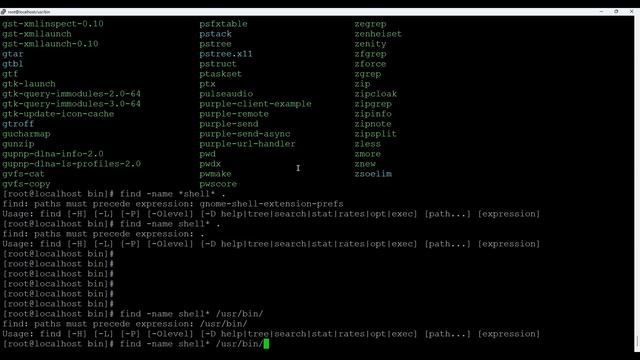640x360 pixels.
Task: Click on 'zsoelim' entry
Action: point(373,174)
